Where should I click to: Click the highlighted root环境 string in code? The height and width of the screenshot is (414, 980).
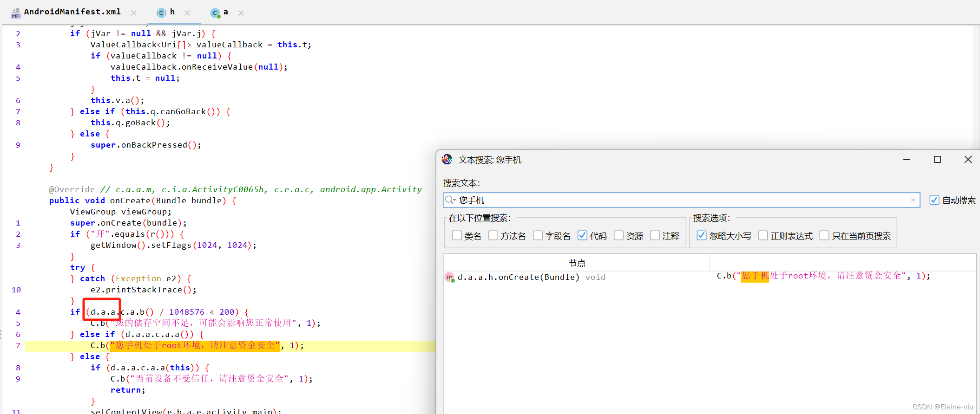point(195,345)
